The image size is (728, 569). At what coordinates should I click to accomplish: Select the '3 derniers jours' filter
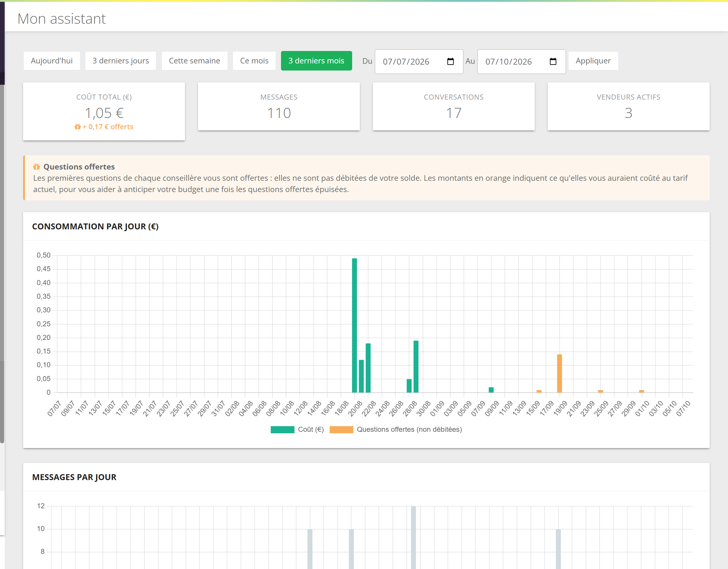[120, 61]
